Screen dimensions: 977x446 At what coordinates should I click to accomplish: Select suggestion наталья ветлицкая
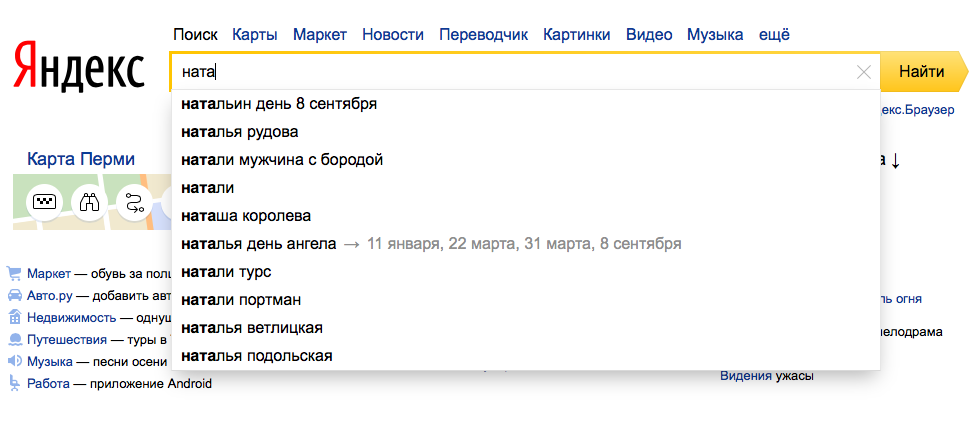tap(526, 328)
